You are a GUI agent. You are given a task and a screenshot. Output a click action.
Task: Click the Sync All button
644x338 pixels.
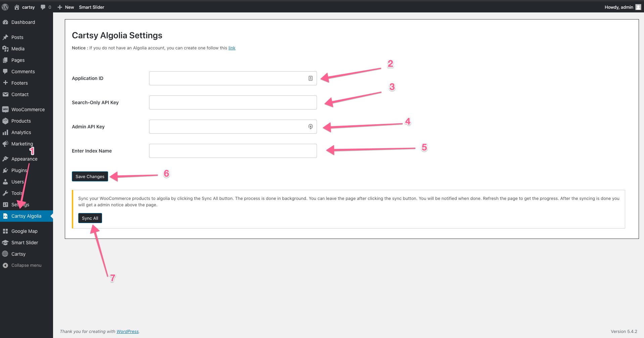tap(90, 218)
